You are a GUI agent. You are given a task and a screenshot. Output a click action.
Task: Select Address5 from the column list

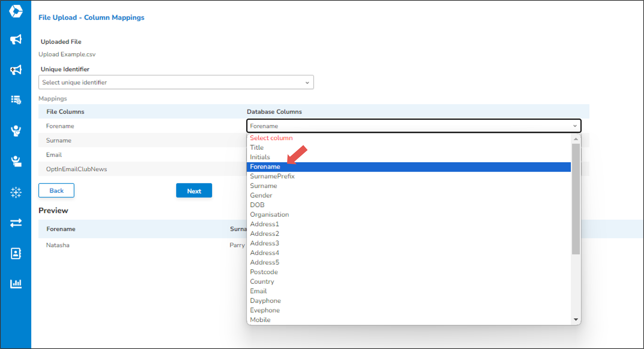[409, 262]
